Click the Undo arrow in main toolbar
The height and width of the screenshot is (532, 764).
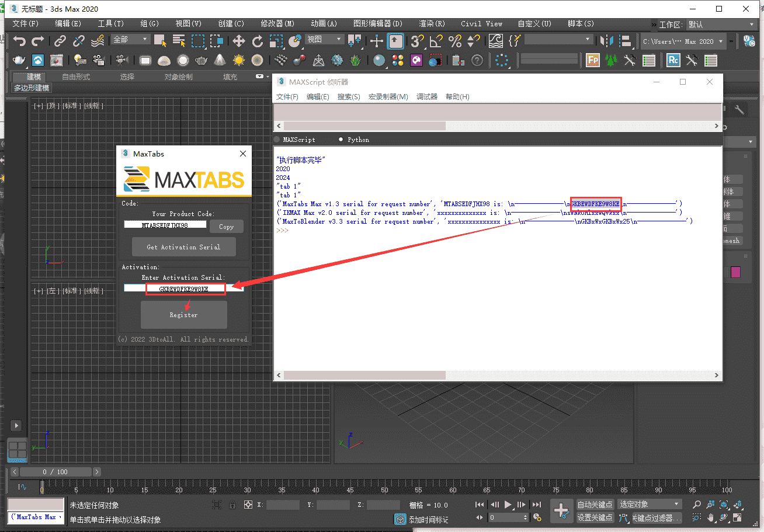(x=20, y=40)
